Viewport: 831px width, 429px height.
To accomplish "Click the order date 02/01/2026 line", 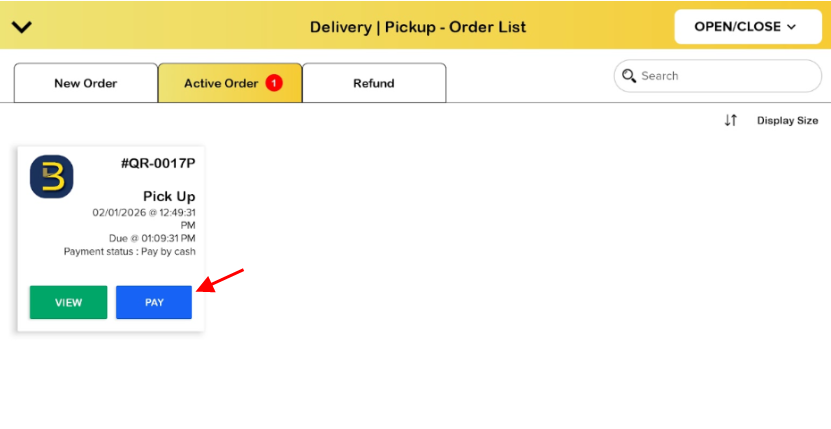I will (x=144, y=213).
